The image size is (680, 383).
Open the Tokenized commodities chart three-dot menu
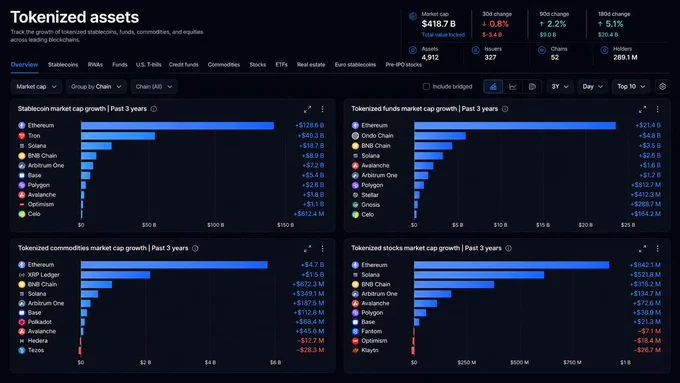[x=322, y=249]
